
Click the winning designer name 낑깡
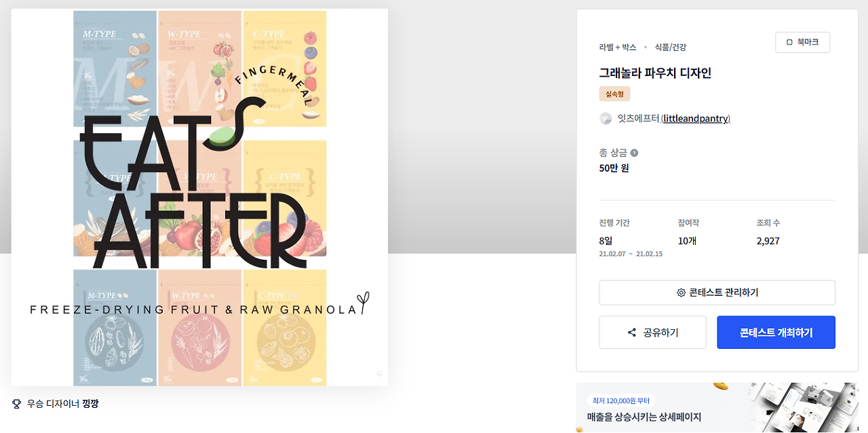90,404
